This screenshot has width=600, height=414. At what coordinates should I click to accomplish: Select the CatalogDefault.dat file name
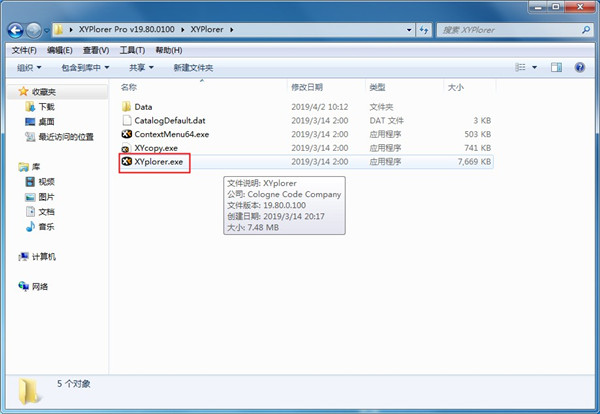coord(170,121)
